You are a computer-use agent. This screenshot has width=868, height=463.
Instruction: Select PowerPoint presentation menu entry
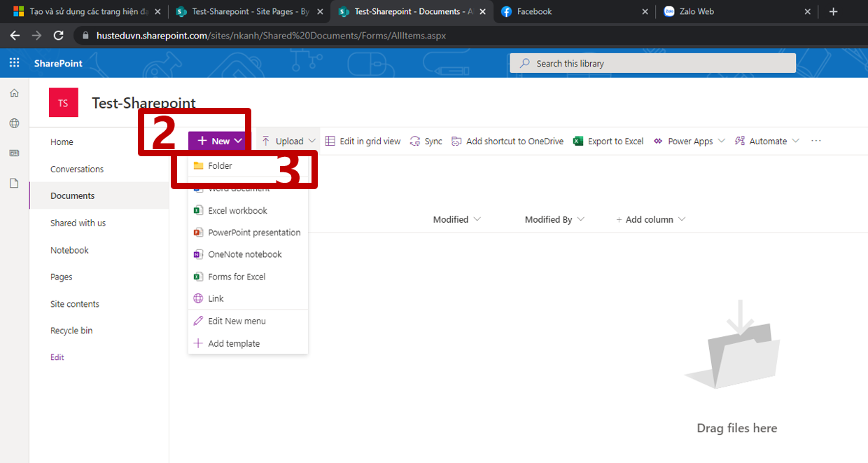[253, 233]
